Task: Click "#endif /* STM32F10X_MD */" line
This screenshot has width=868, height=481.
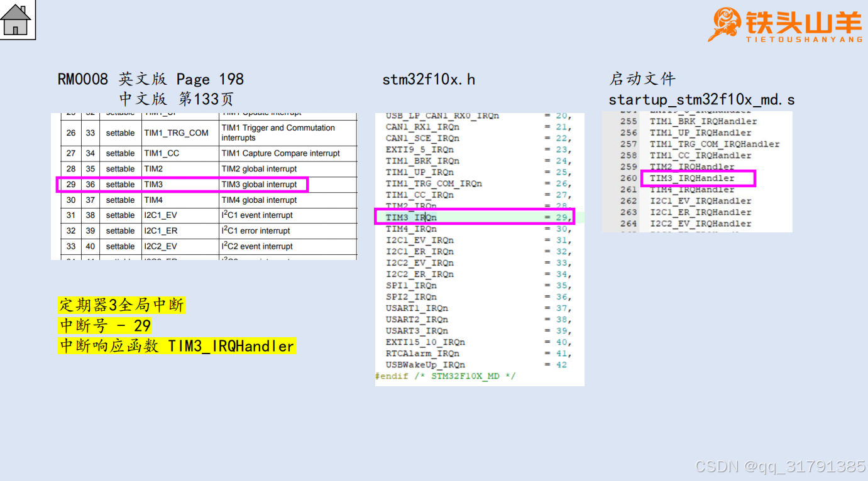Action: click(x=446, y=376)
